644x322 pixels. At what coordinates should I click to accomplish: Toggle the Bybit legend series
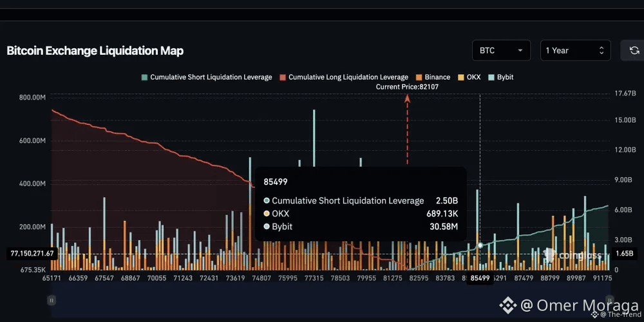500,77
